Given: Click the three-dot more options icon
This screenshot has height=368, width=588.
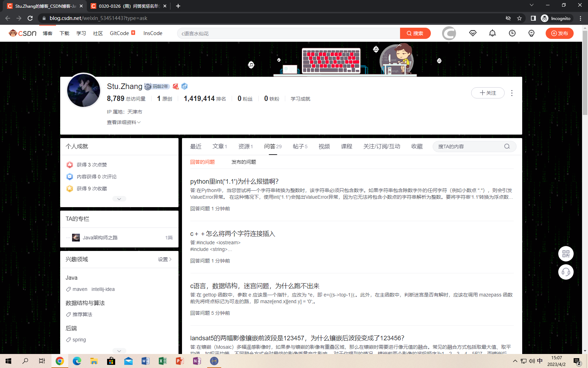Looking at the screenshot, I should (x=512, y=93).
